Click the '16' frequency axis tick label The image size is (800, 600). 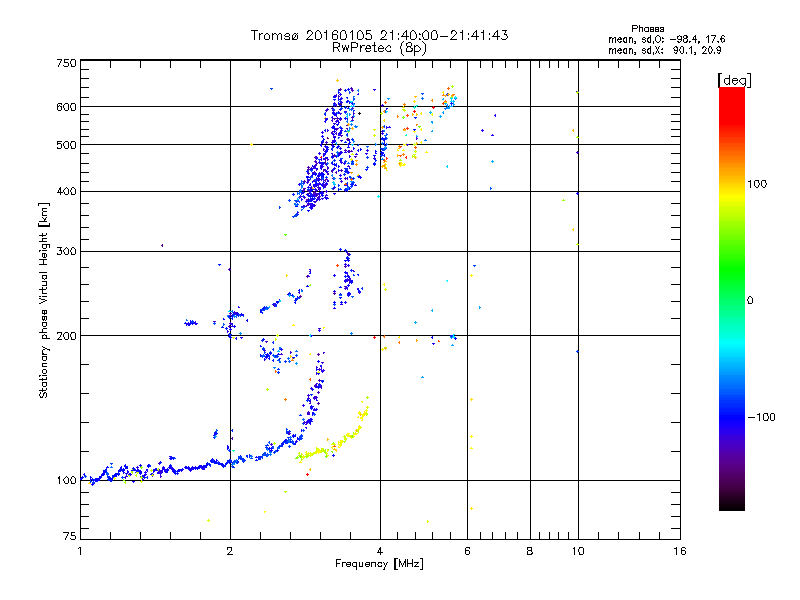point(680,551)
